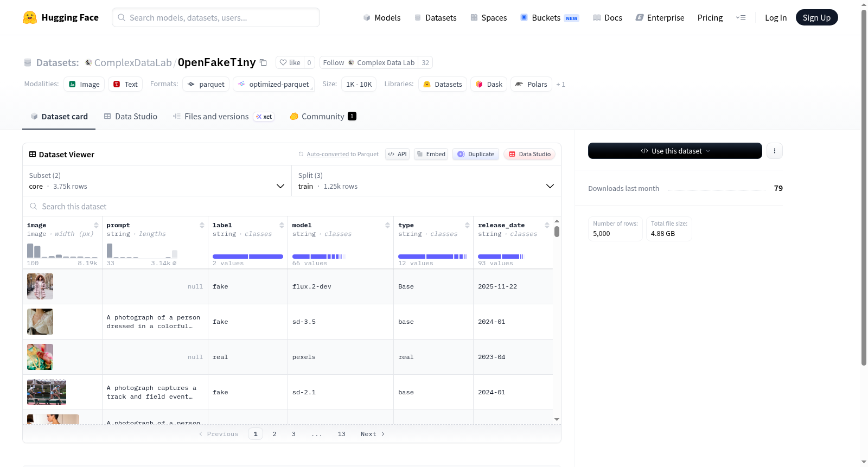868x467 pixels.
Task: Sort the label column
Action: coord(282,225)
